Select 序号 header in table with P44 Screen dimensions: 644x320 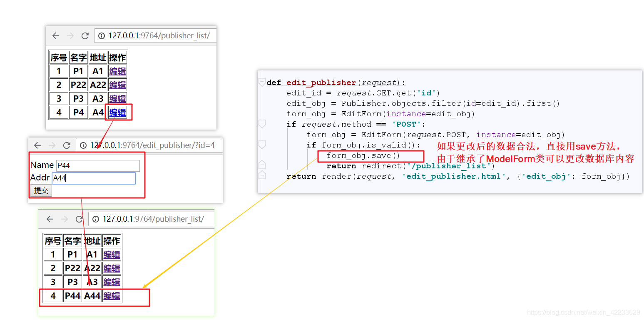tap(53, 241)
